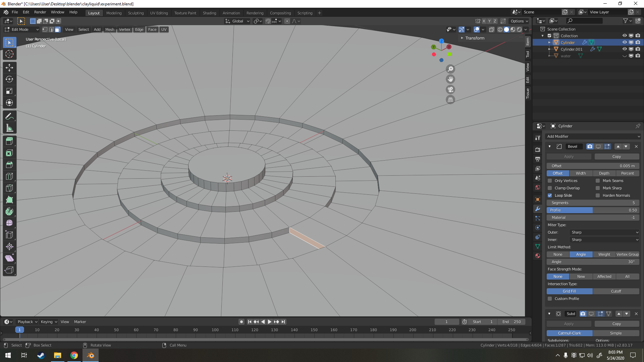
Task: Open the Render menu
Action: 40,12
